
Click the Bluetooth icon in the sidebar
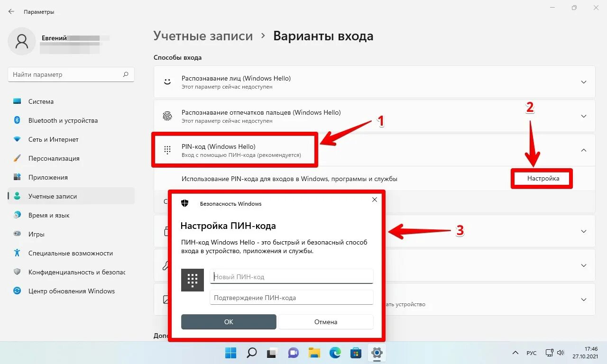[x=17, y=120]
